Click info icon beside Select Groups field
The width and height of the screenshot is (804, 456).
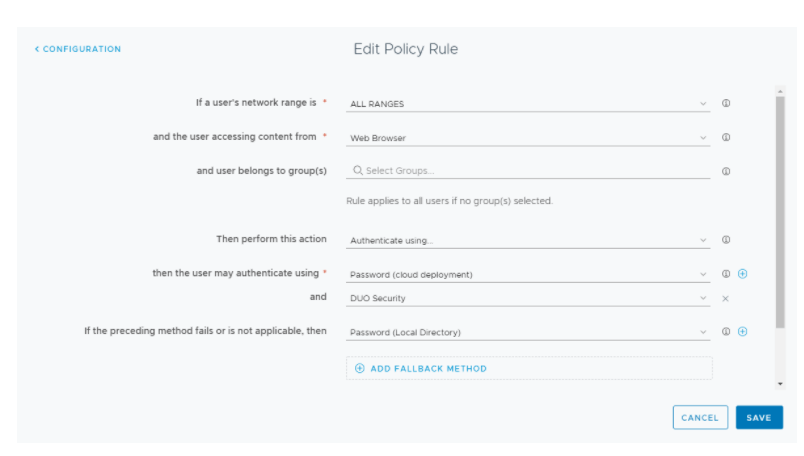[x=726, y=171]
